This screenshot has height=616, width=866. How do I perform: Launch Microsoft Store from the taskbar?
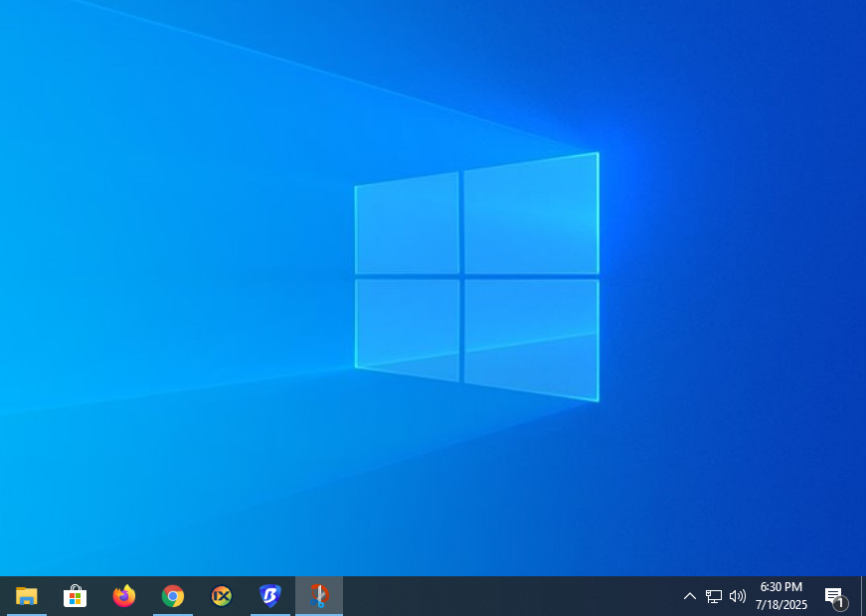[75, 596]
